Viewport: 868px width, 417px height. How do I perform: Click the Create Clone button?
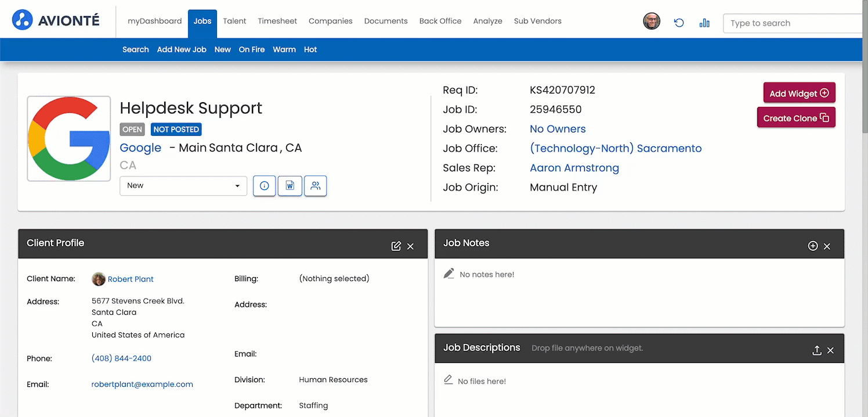coord(796,118)
